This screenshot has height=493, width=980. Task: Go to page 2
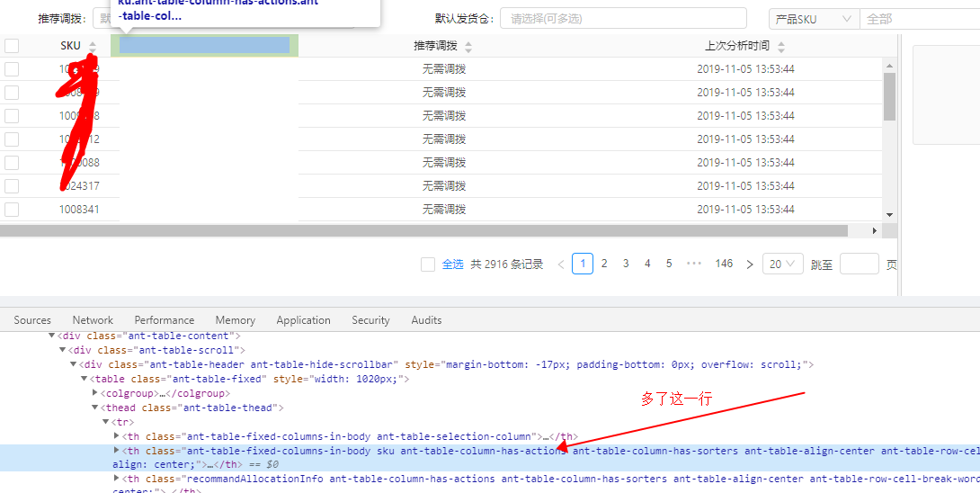point(604,264)
